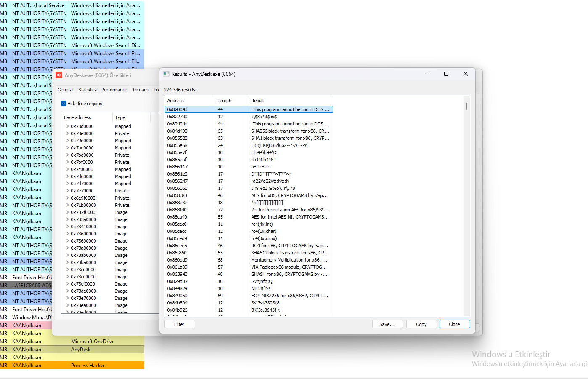The width and height of the screenshot is (588, 379).
Task: Click the Base address column header
Action: point(87,117)
